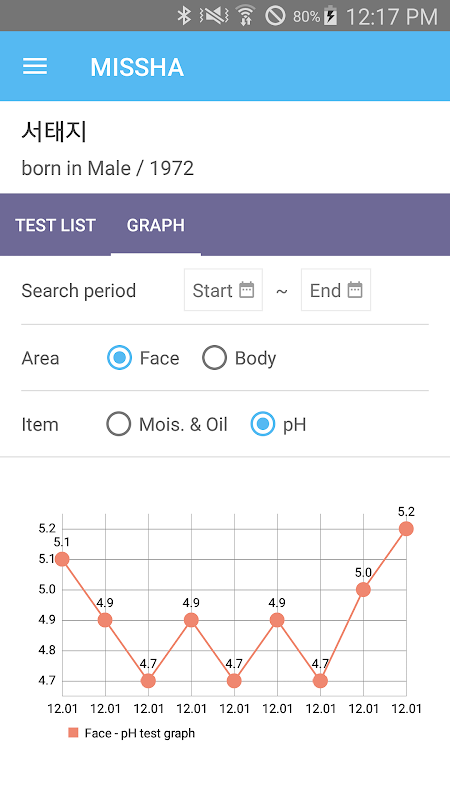This screenshot has width=450, height=800.
Task: Switch to the GRAPH tab
Action: pyautogui.click(x=156, y=225)
